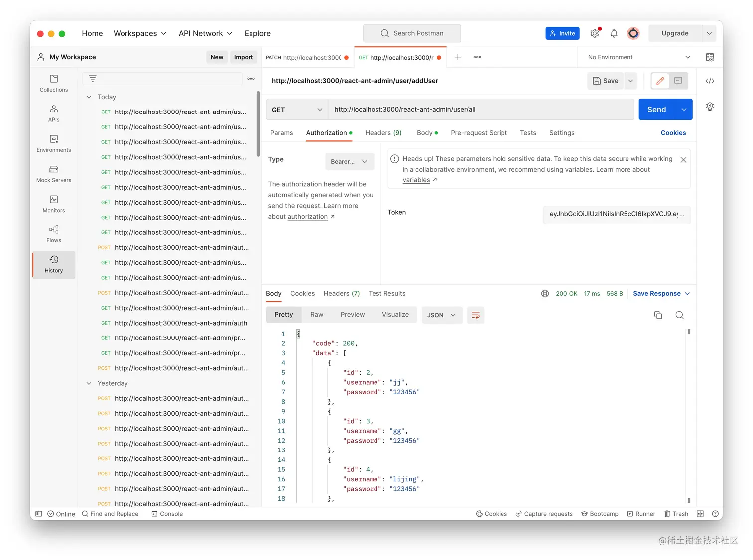Image resolution: width=753 pixels, height=560 pixels.
Task: Open the Monitors sidebar panel
Action: [x=54, y=204]
